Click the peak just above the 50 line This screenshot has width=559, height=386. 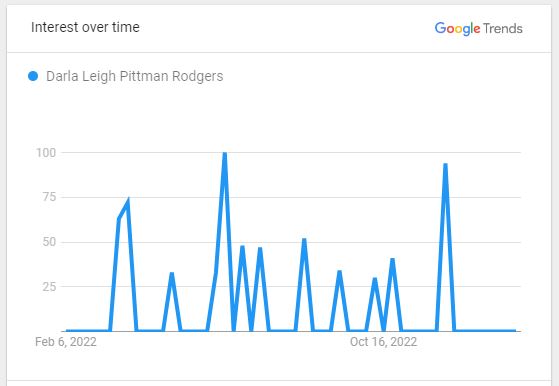304,240
